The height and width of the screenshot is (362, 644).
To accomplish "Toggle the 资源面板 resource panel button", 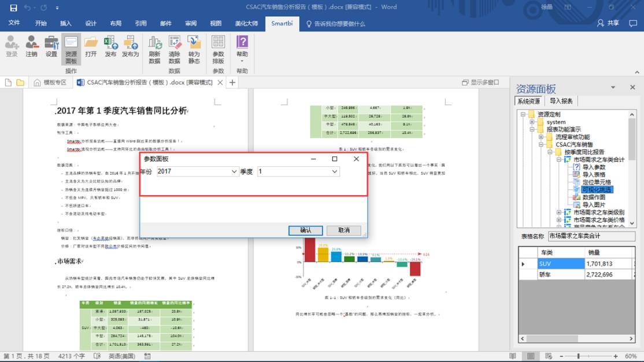I will (x=71, y=49).
